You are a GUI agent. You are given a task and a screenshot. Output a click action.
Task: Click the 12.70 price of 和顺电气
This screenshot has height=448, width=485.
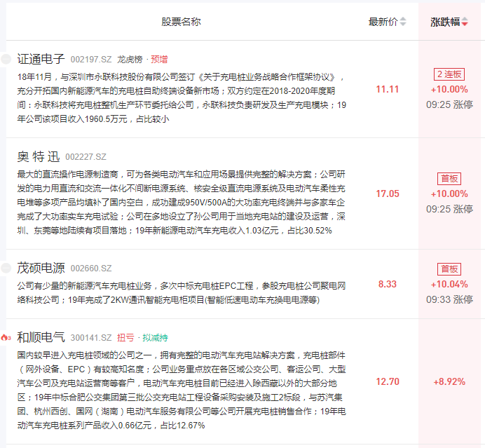click(388, 381)
